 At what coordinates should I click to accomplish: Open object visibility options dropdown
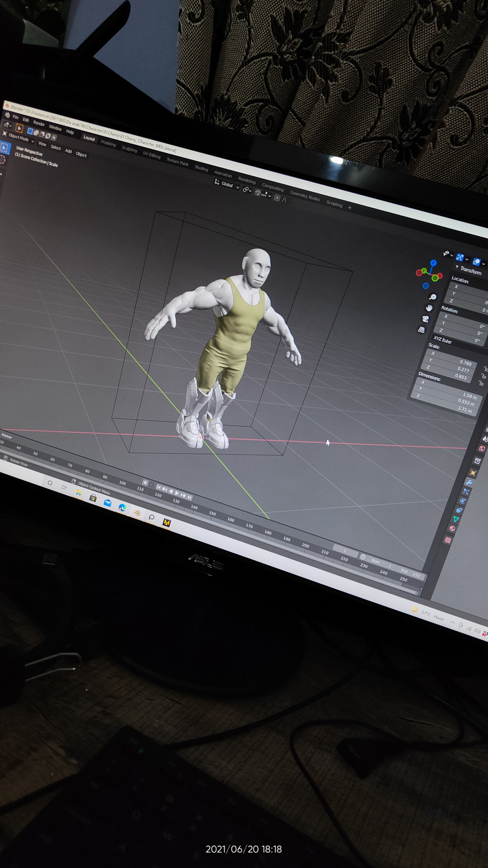pyautogui.click(x=448, y=254)
